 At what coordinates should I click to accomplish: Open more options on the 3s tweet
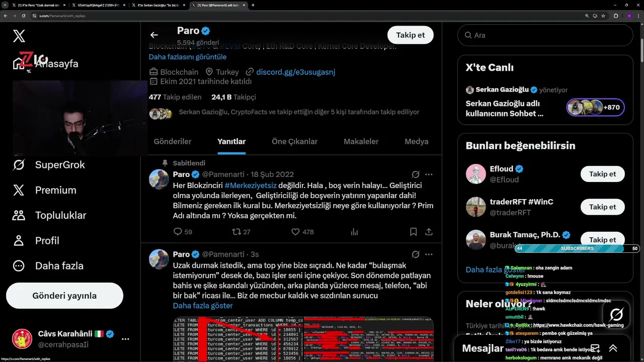(x=429, y=254)
